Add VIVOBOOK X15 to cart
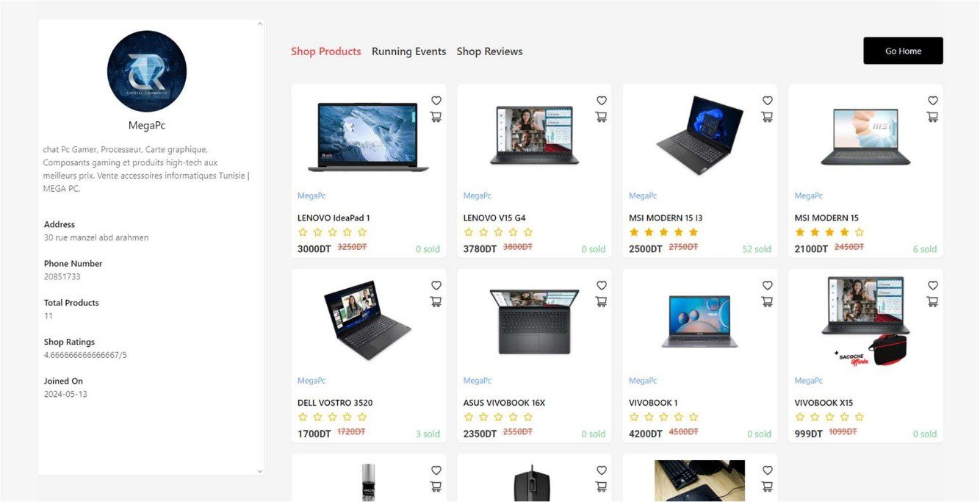 933,301
